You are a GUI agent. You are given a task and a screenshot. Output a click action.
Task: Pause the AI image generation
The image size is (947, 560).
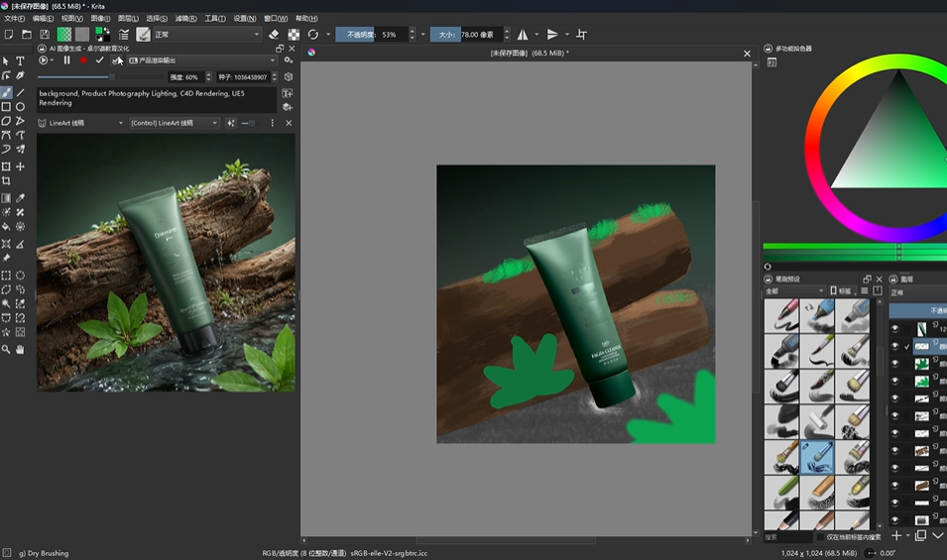pos(67,60)
